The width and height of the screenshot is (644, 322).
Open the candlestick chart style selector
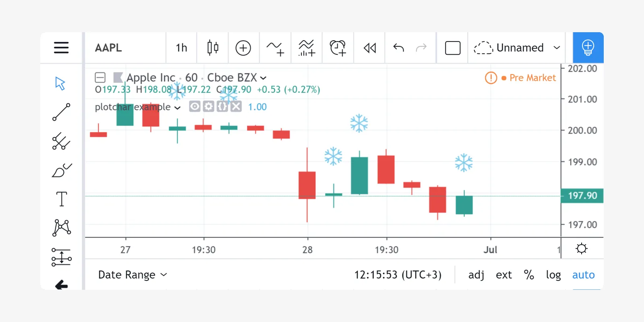click(x=213, y=48)
